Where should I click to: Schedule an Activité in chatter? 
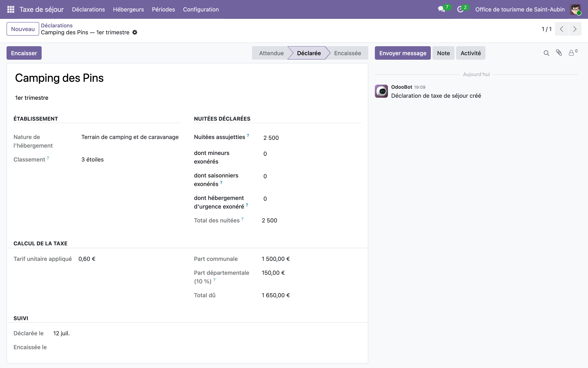click(x=471, y=53)
